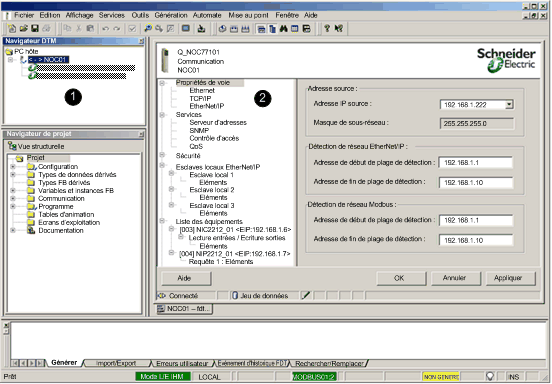Click the grey magnifier icon beside the blue one
This screenshot has height=384, width=552.
(x=159, y=29)
